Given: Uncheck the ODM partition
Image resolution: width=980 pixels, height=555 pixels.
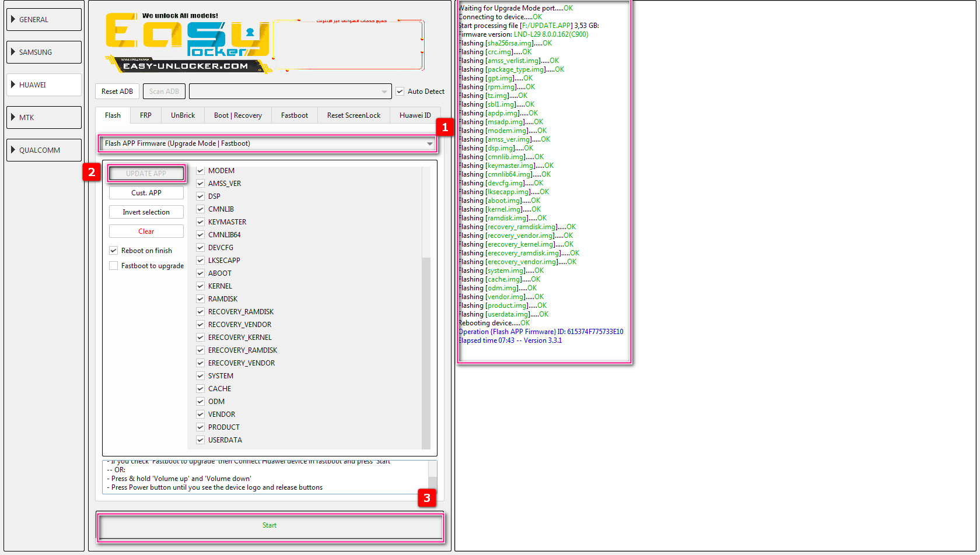Looking at the screenshot, I should coord(200,402).
